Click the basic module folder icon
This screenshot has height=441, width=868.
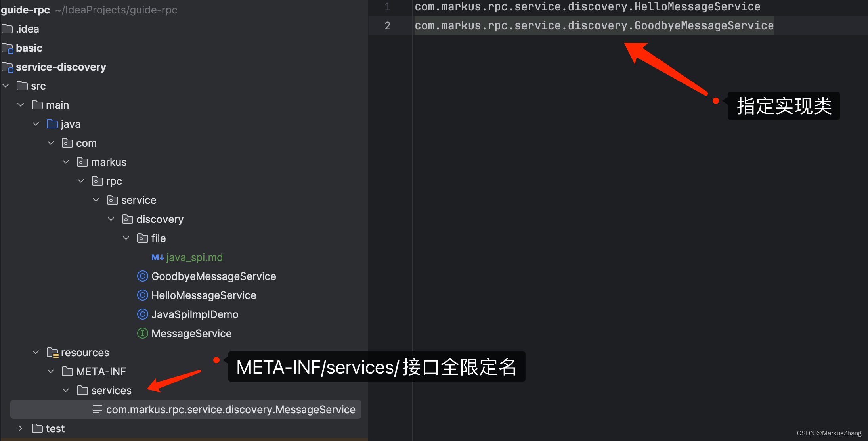[x=8, y=48]
